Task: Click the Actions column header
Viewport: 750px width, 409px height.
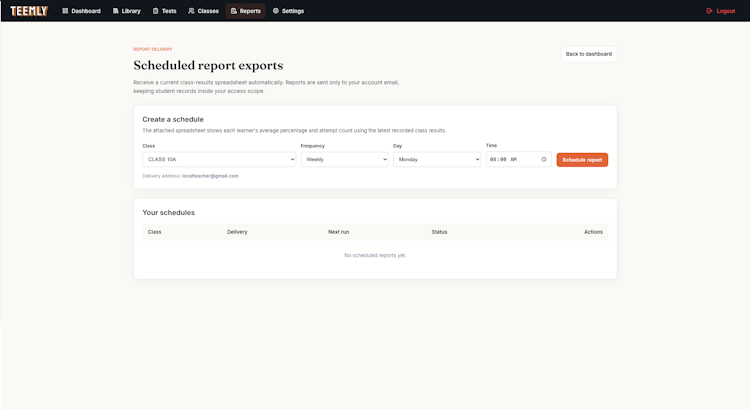Action: [593, 232]
